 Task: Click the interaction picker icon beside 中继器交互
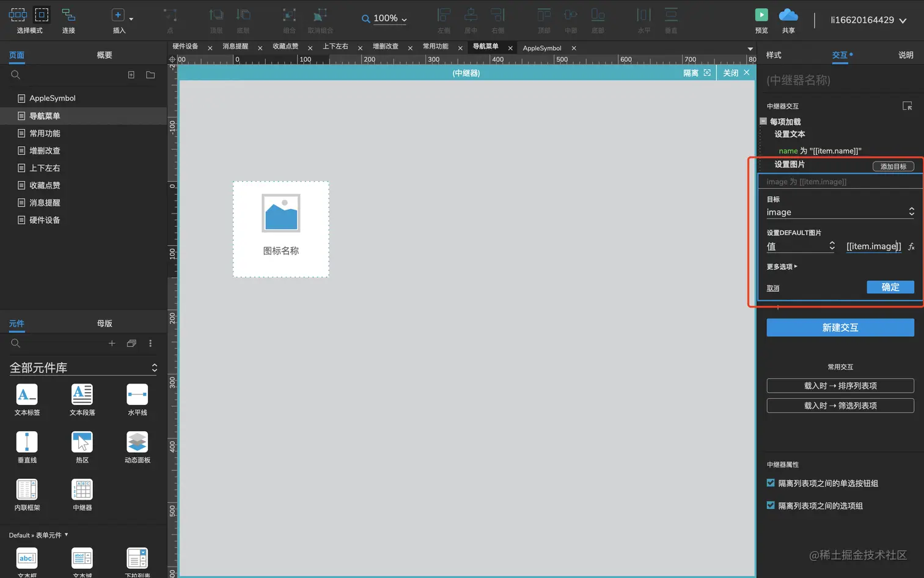908,106
